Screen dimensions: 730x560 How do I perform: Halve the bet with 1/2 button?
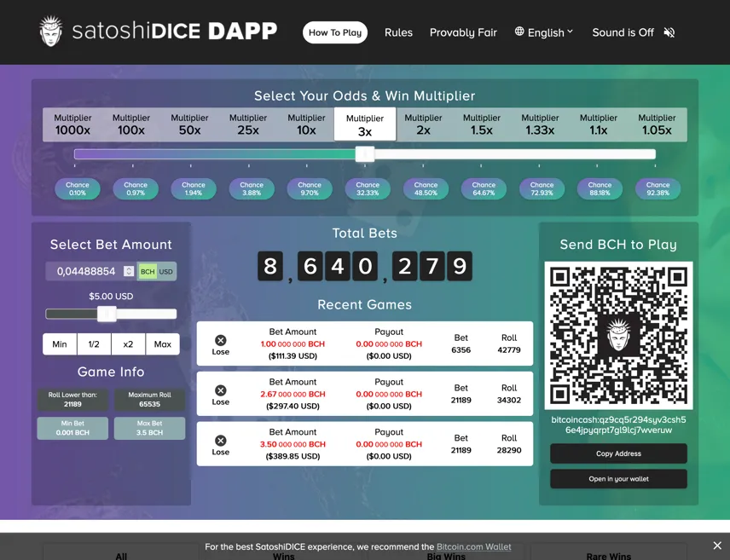click(94, 344)
